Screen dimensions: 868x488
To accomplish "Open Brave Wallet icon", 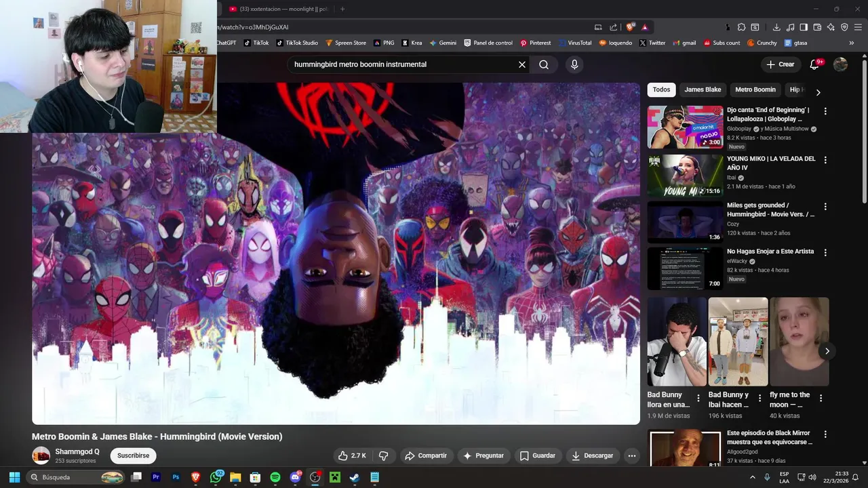I will [x=817, y=27].
